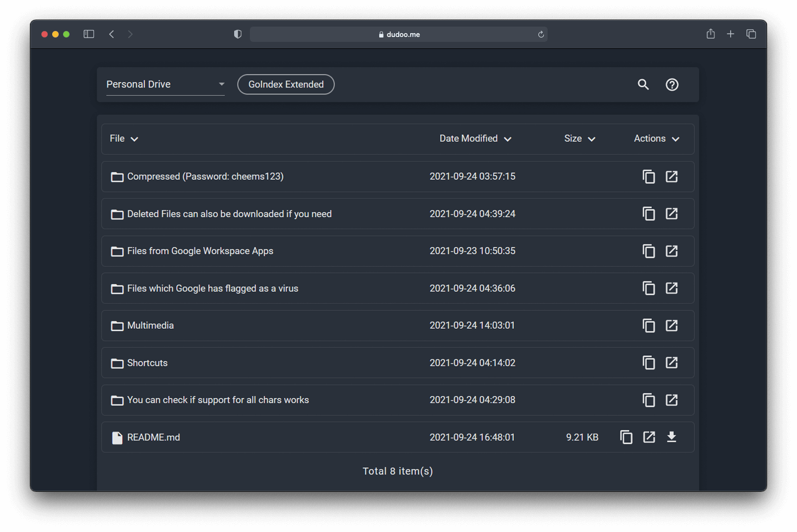
Task: Sort by Size column header
Action: pyautogui.click(x=579, y=139)
